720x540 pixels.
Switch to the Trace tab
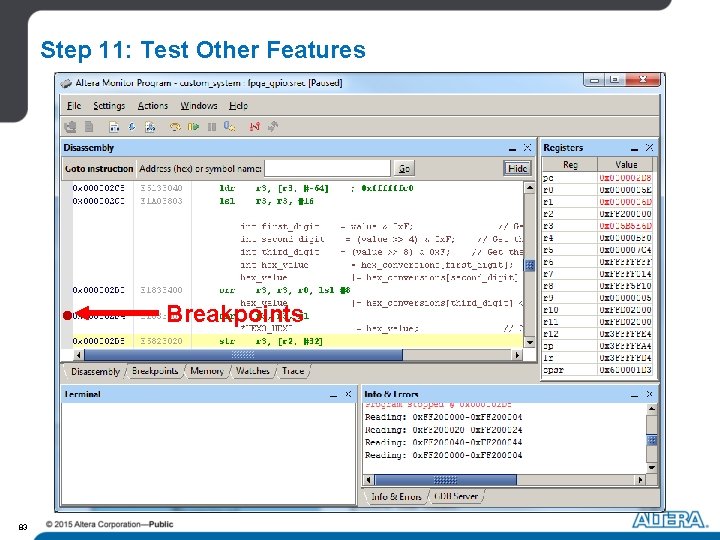click(293, 371)
